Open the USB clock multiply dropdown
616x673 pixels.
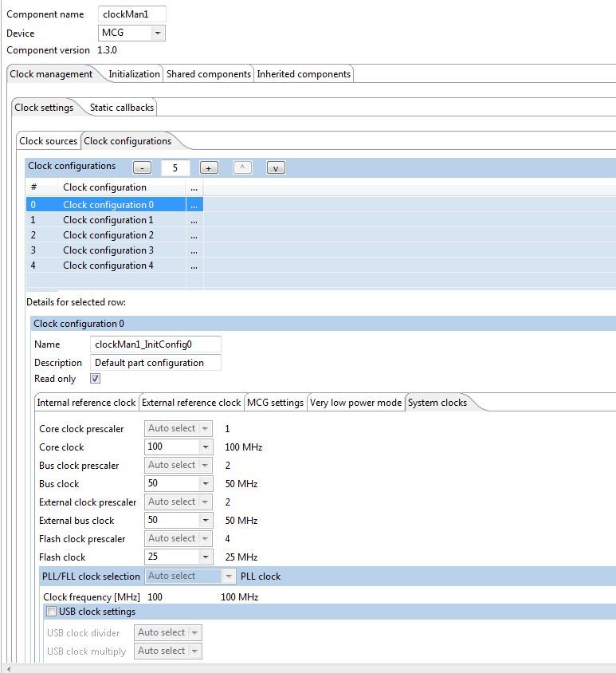(x=167, y=651)
